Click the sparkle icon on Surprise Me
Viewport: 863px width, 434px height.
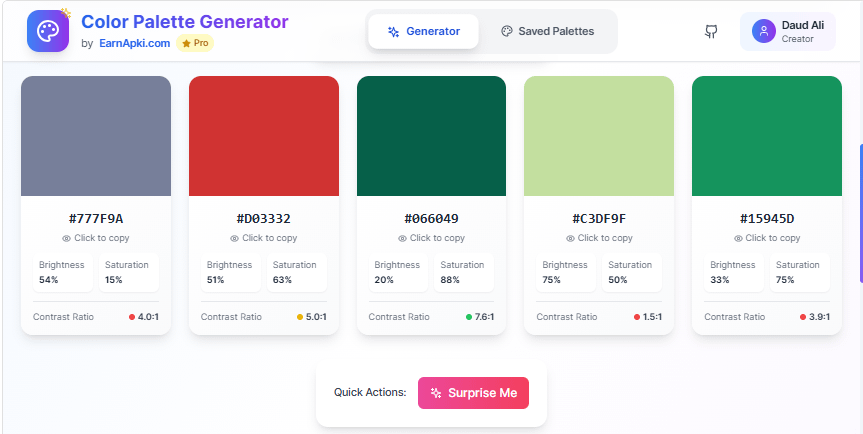click(436, 393)
